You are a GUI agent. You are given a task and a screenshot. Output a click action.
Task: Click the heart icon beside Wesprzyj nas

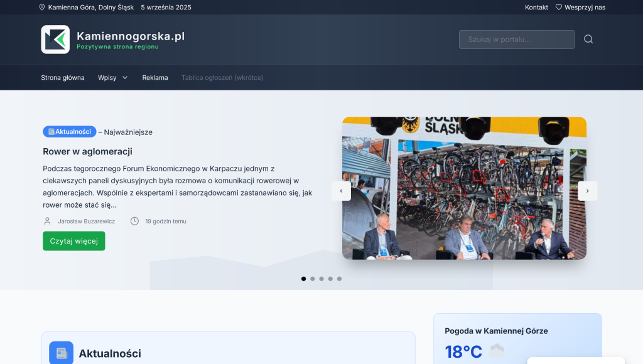pyautogui.click(x=559, y=8)
